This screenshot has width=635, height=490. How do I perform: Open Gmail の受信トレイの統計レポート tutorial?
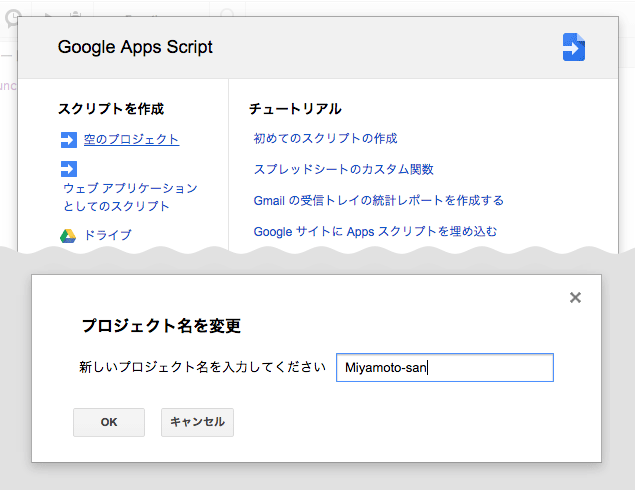click(x=378, y=200)
